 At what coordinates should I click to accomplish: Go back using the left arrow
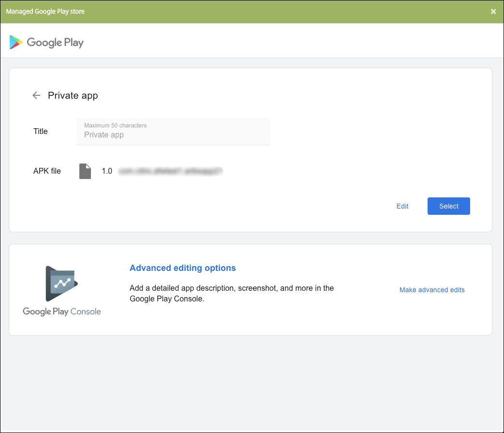36,95
